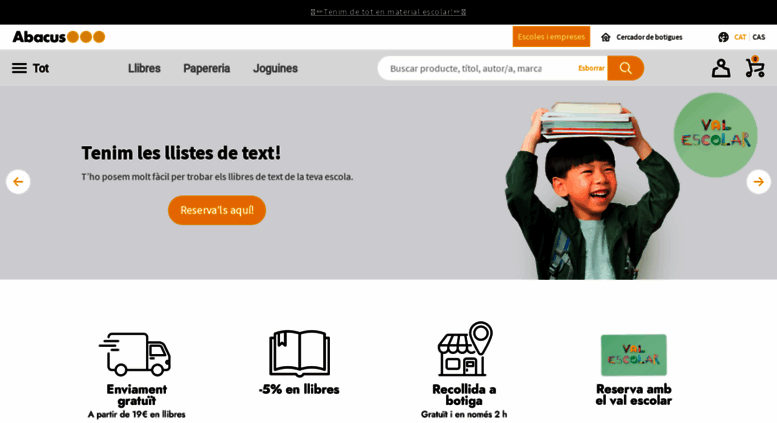Image resolution: width=777 pixels, height=423 pixels.
Task: Advance carousel with right arrow
Action: coord(758,182)
